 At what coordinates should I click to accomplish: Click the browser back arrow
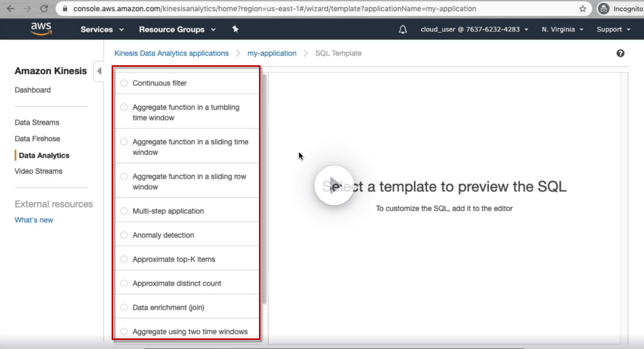(11, 9)
